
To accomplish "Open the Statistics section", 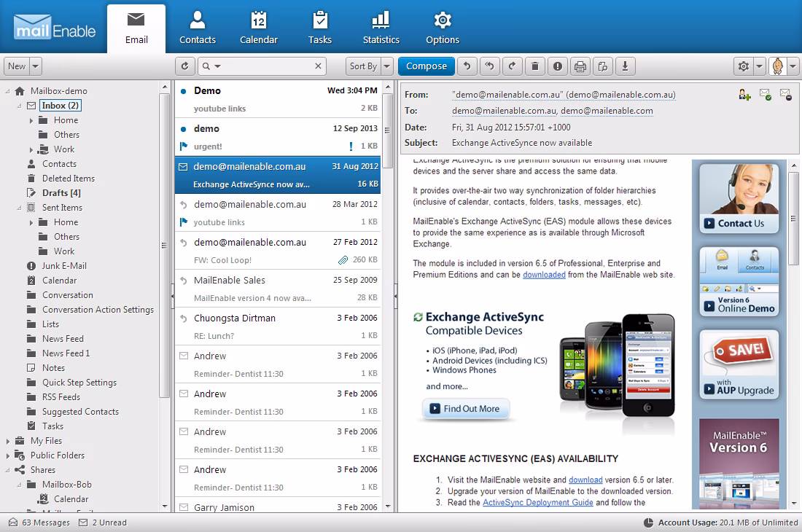I will click(x=381, y=27).
